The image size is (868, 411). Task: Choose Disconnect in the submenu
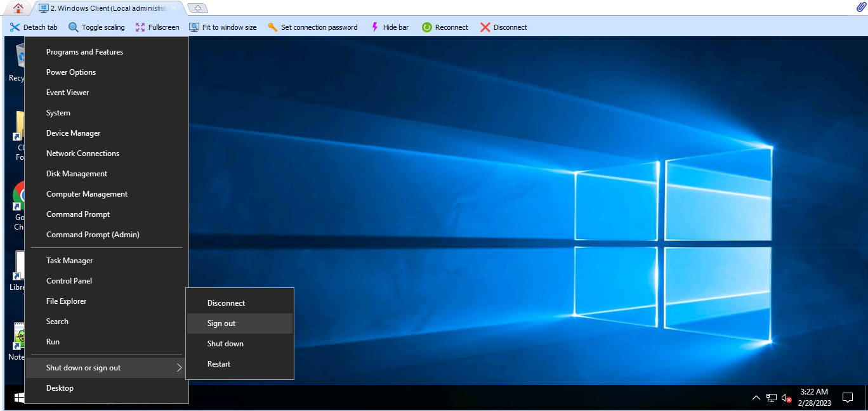point(240,303)
